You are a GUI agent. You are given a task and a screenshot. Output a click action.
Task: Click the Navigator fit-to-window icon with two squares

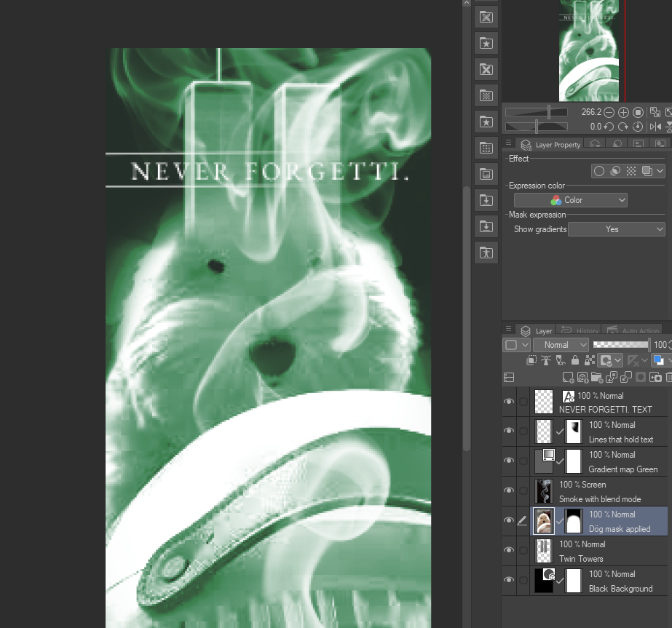pos(655,112)
